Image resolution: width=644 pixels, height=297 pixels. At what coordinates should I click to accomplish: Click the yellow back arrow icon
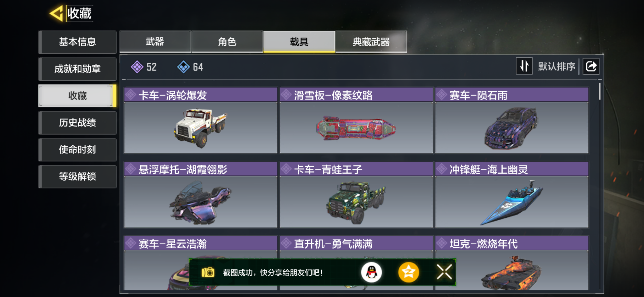click(x=56, y=13)
